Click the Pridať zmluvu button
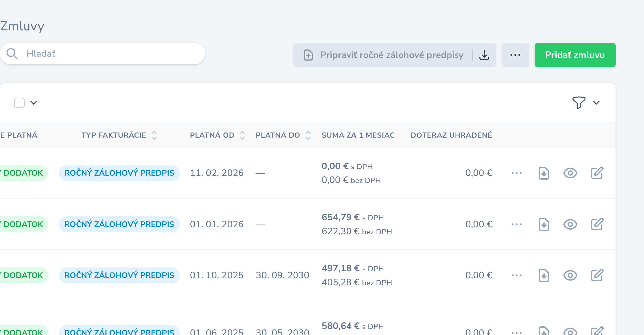Image resolution: width=644 pixels, height=335 pixels. (575, 55)
